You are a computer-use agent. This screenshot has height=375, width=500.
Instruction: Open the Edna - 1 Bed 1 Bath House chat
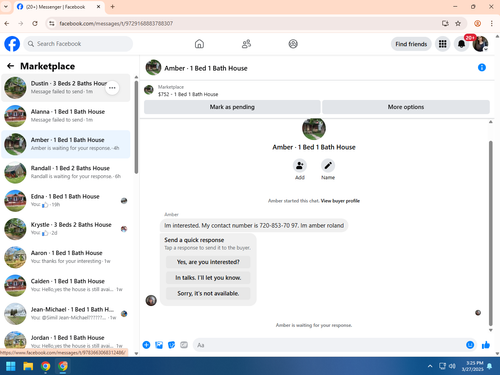66,201
